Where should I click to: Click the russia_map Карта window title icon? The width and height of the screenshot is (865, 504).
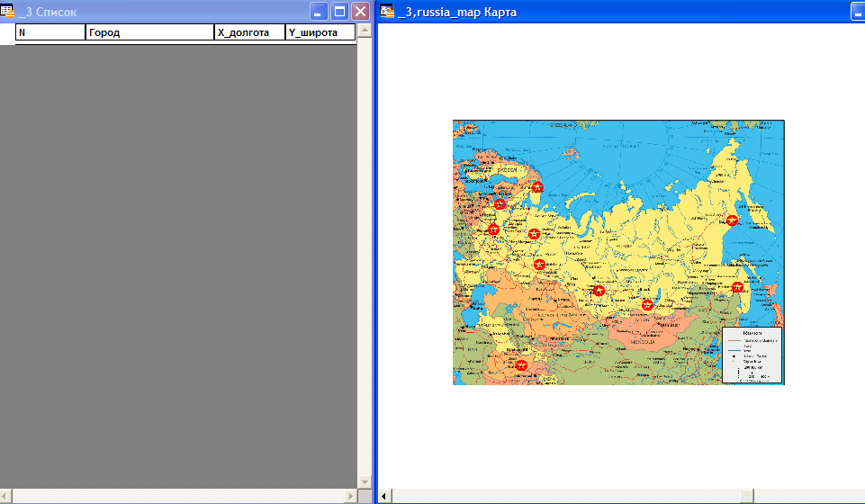pos(387,11)
